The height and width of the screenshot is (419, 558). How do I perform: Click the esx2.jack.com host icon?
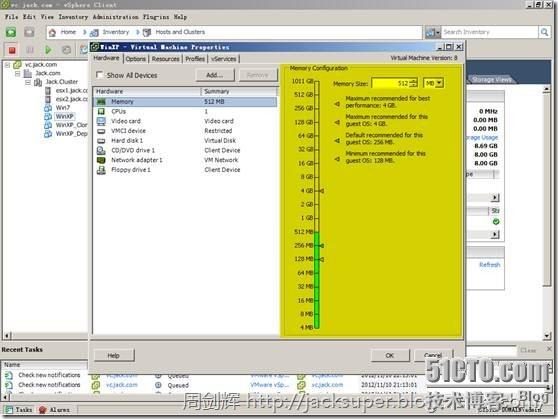pyautogui.click(x=48, y=99)
